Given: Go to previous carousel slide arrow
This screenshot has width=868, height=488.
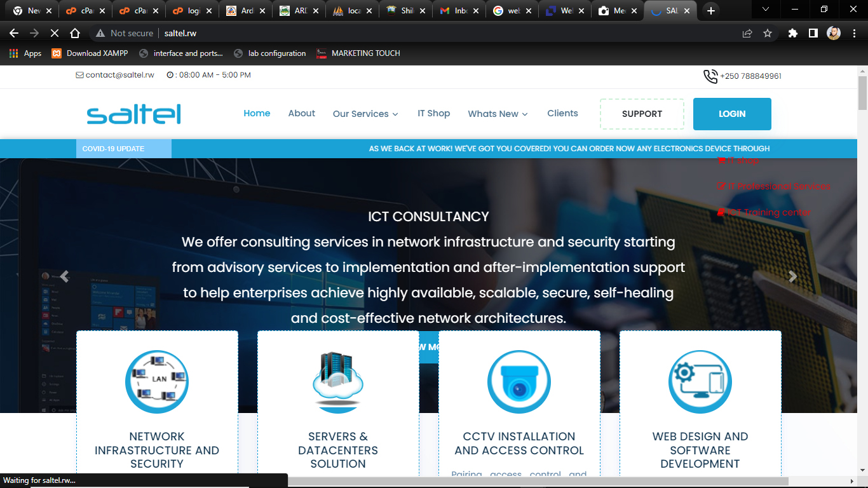Looking at the screenshot, I should click(x=64, y=276).
